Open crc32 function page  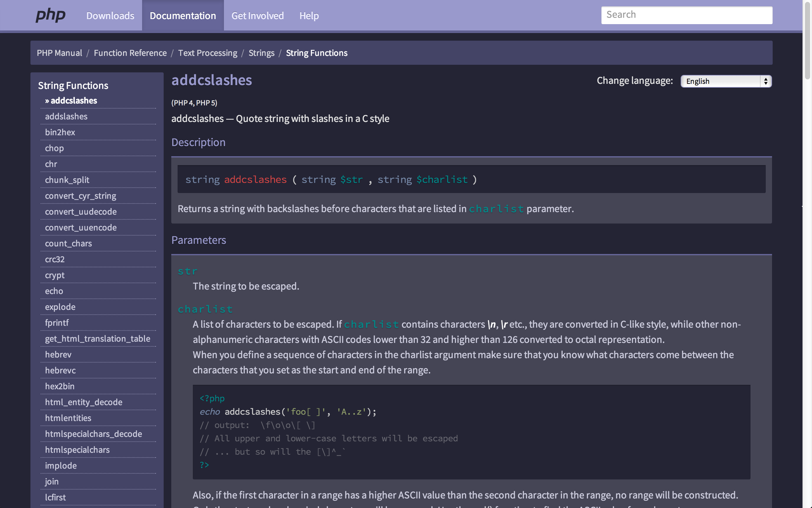55,259
